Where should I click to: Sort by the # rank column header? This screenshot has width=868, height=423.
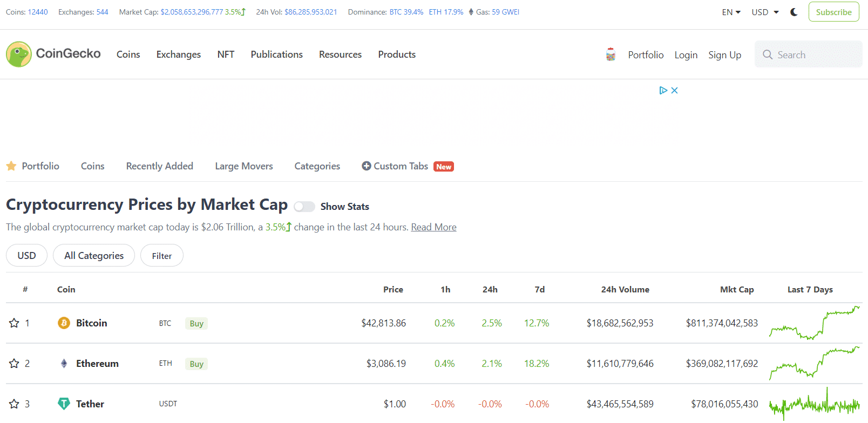(x=25, y=290)
